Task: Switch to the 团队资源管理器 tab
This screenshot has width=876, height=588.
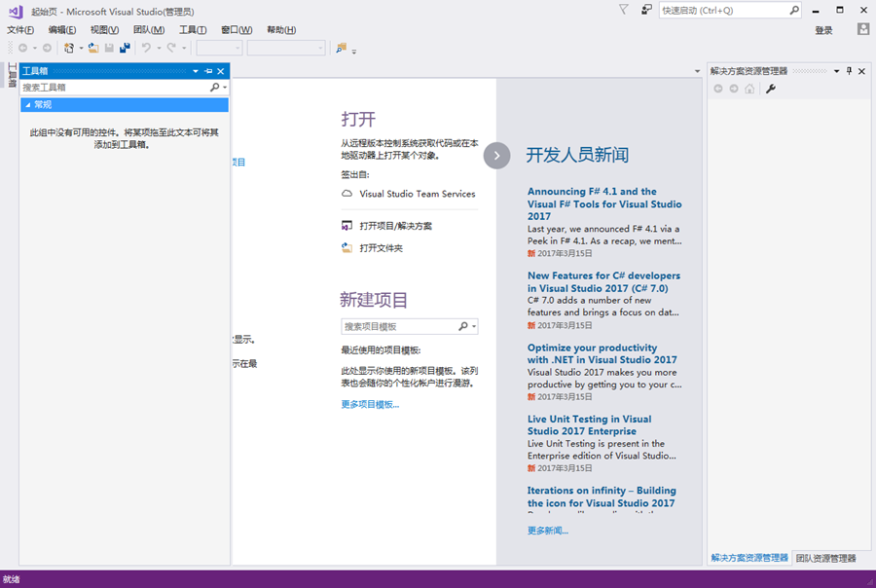Action: tap(825, 558)
